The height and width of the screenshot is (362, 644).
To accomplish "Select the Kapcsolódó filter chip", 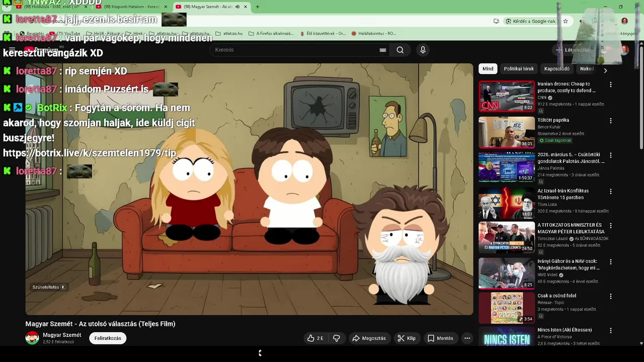I will coord(556,69).
